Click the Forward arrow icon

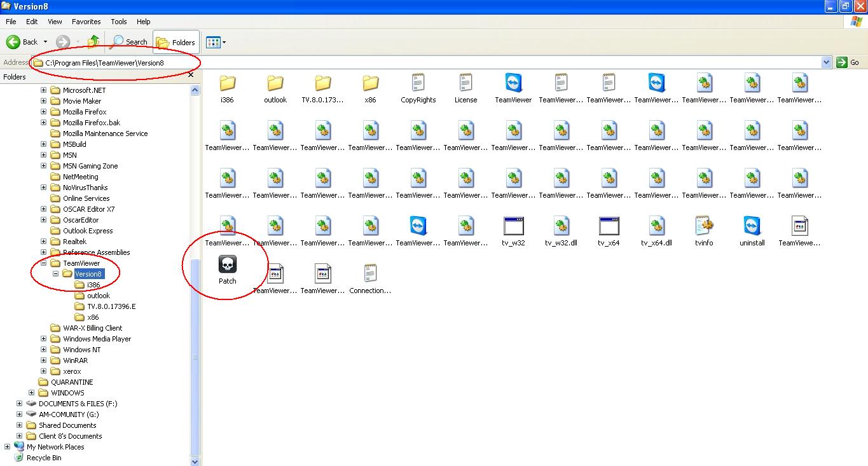click(62, 42)
